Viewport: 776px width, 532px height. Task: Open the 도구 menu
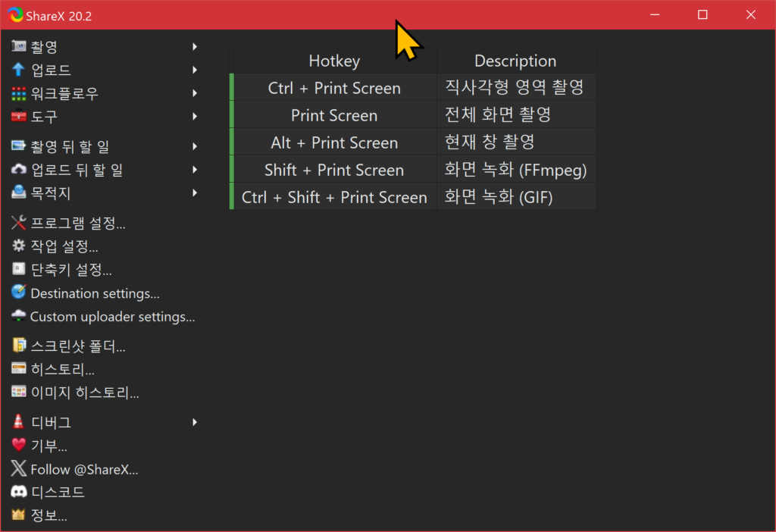(104, 116)
